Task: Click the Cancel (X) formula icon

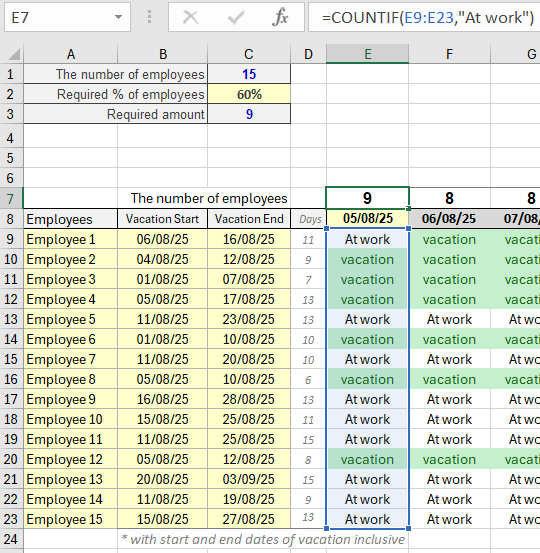Action: pyautogui.click(x=190, y=17)
